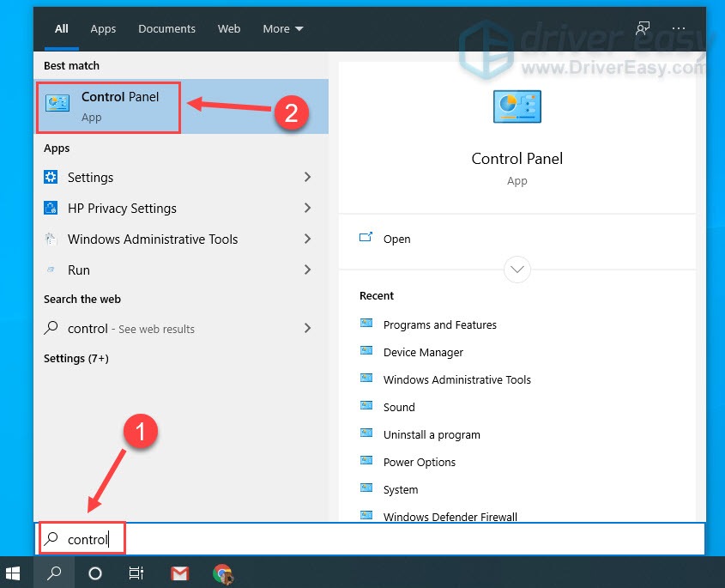Click the Windows Administrative Tools recent icon

[x=366, y=378]
